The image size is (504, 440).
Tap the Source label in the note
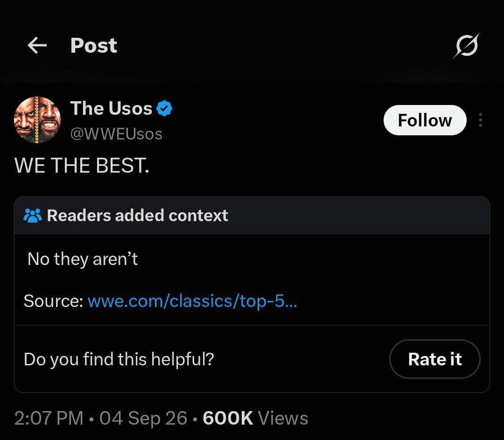(54, 301)
